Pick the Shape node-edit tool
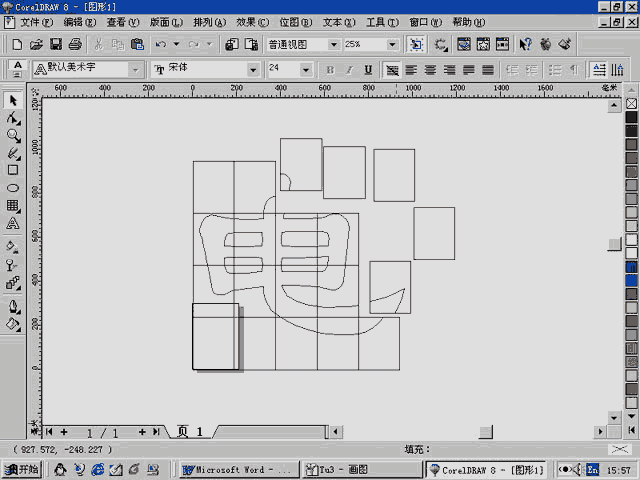 (13, 118)
